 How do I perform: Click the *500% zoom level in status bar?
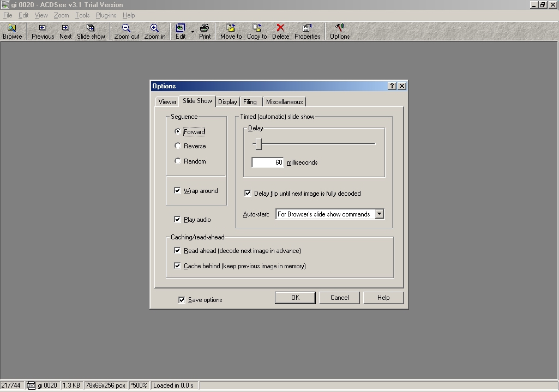139,385
